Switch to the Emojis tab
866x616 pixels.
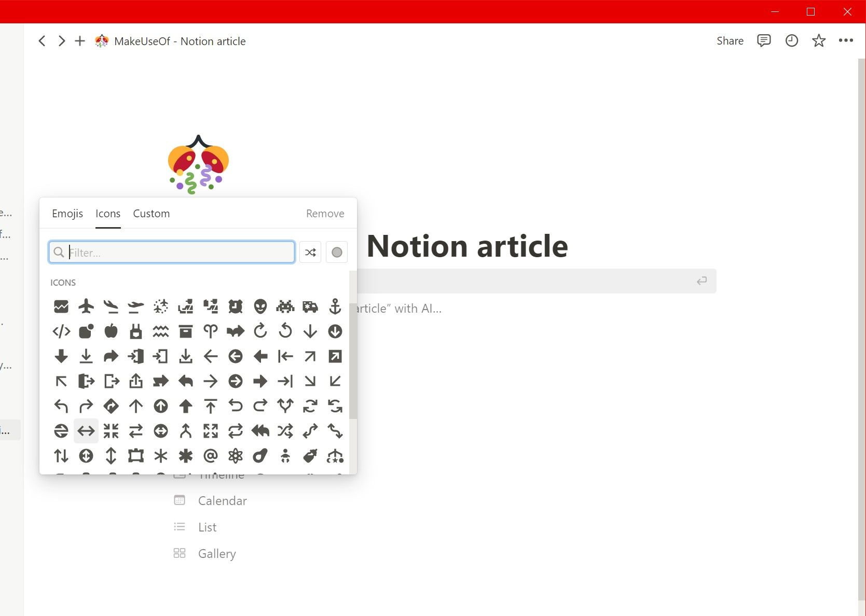[x=67, y=213]
